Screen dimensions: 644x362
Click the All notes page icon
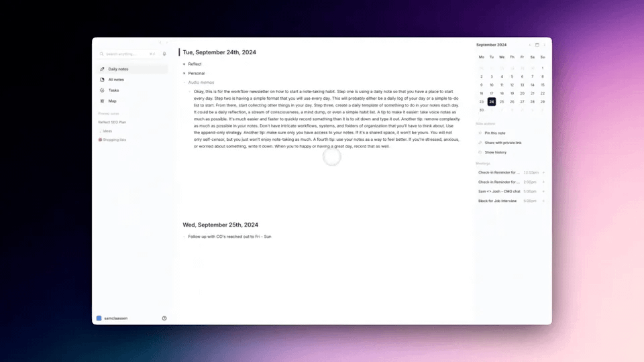click(102, 80)
